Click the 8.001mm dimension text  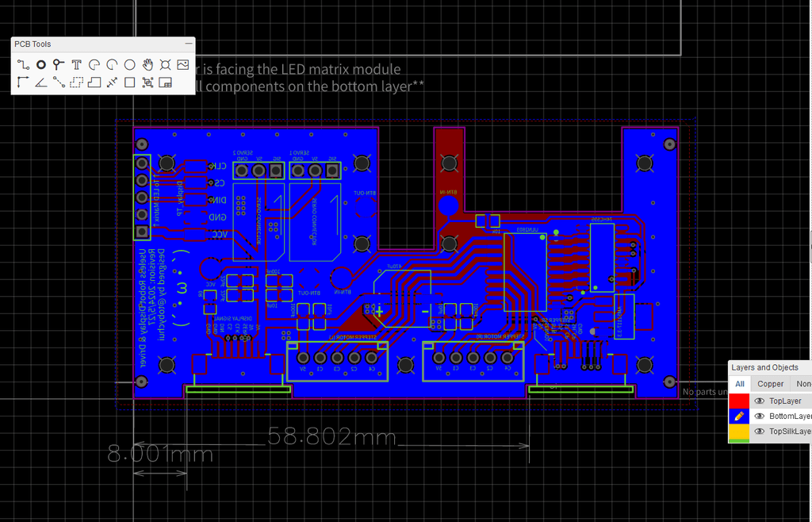(160, 454)
